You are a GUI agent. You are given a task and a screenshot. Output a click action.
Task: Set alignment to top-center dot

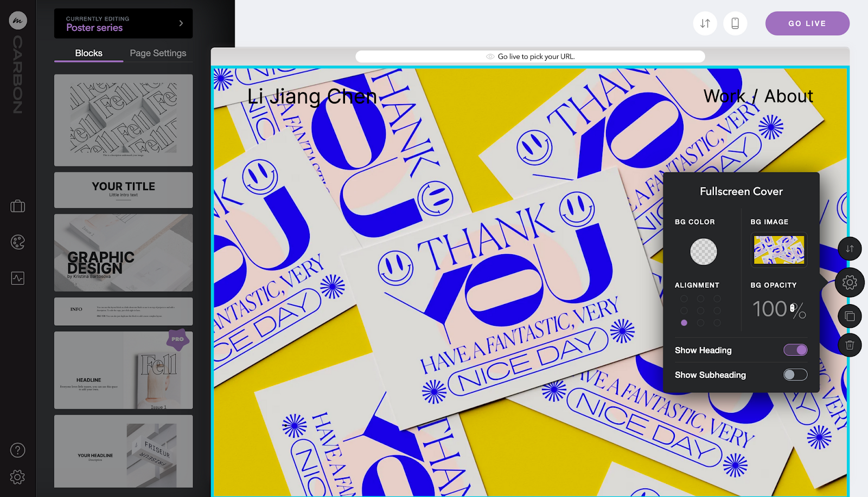point(701,299)
